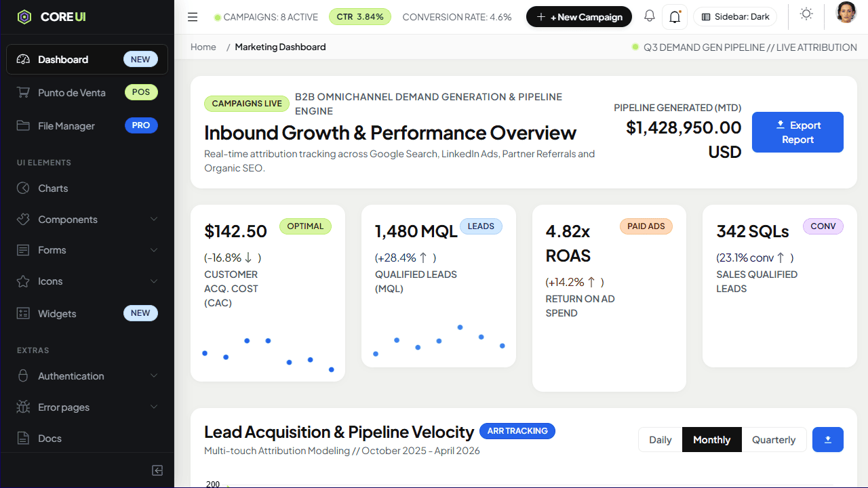Click the Export Report button
Screen dimensions: 868x488
(797, 132)
